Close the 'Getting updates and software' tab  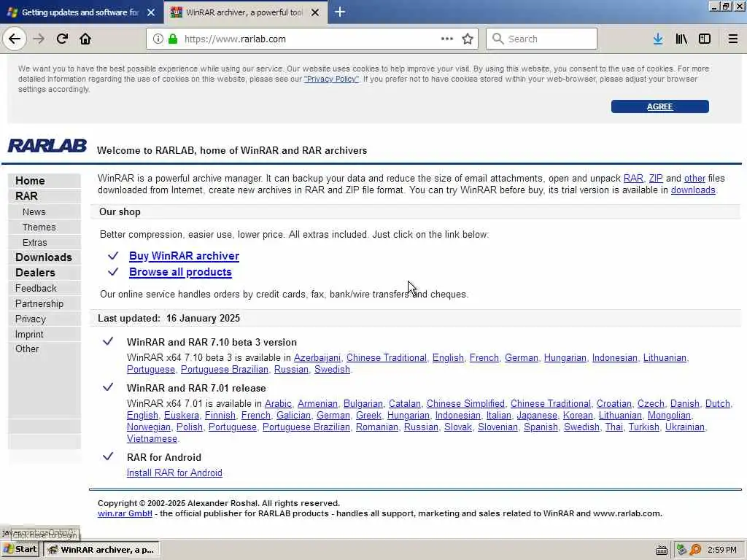151,12
